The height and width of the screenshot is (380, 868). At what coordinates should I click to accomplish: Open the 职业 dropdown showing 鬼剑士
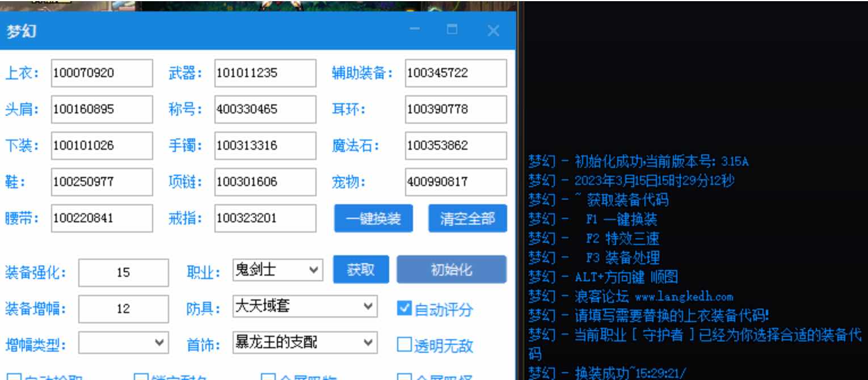tap(277, 271)
